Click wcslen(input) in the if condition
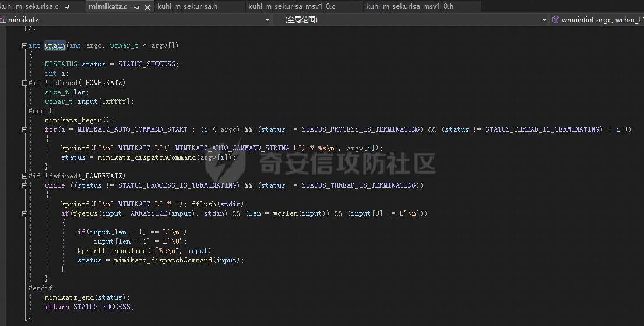 [298, 213]
